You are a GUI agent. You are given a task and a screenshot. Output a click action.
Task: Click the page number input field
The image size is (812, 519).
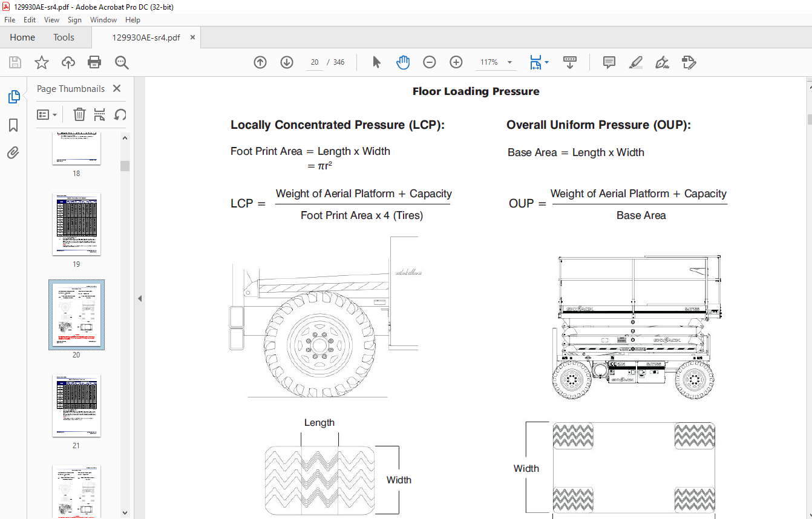pyautogui.click(x=314, y=62)
